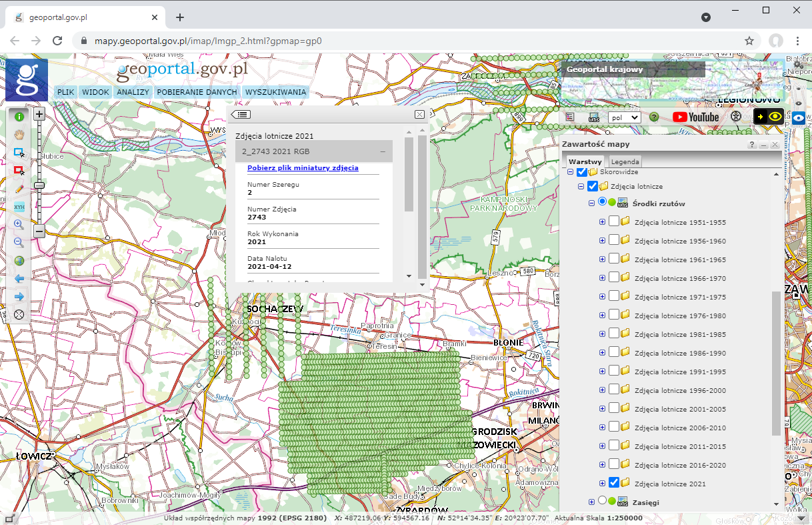Click the map zoom slider handle

click(x=39, y=185)
